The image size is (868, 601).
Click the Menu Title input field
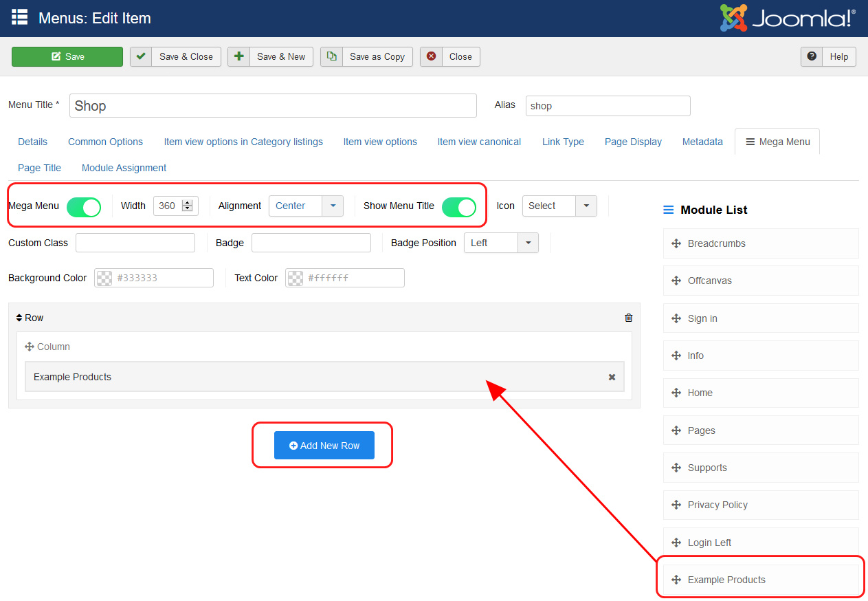(x=273, y=106)
